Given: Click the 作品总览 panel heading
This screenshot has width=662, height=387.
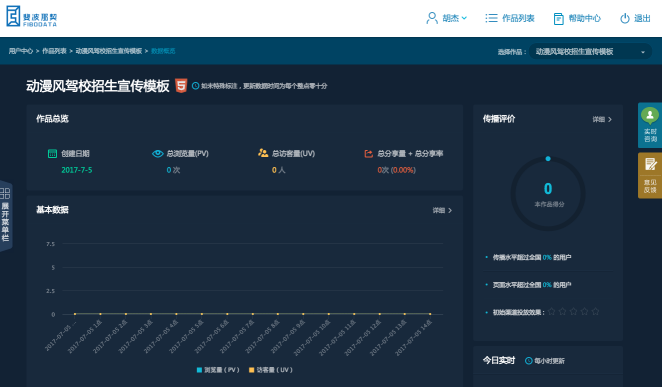Looking at the screenshot, I should coord(52,119).
